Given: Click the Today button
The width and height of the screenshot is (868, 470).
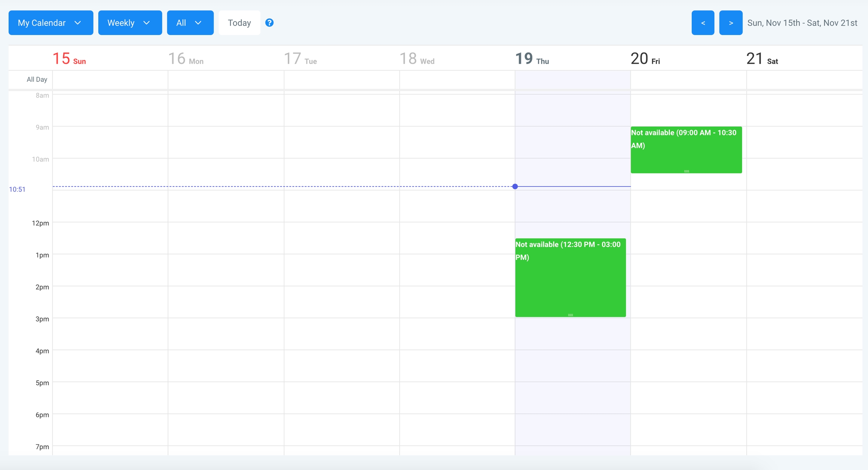Looking at the screenshot, I should 239,23.
